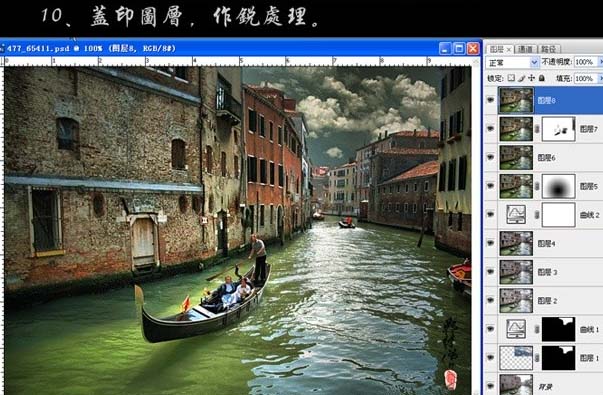Click the 曲线 1 layer name
603x395 pixels.
[x=590, y=329]
